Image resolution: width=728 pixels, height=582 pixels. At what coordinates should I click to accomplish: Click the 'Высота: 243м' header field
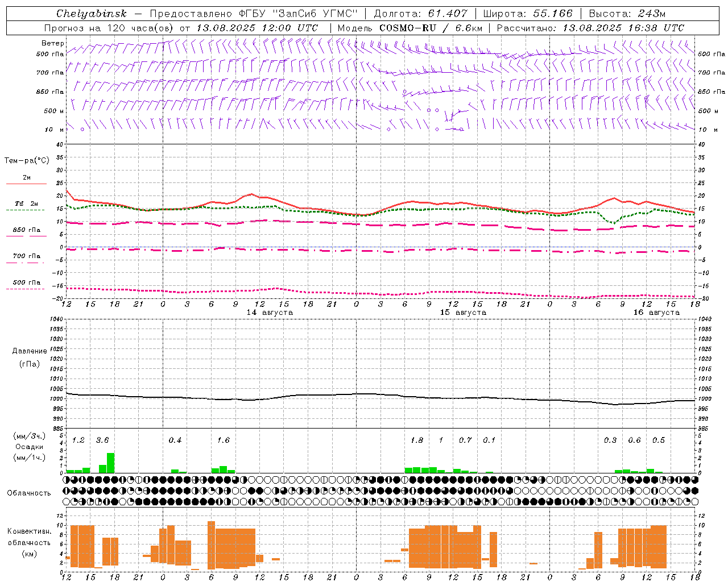pos(627,14)
